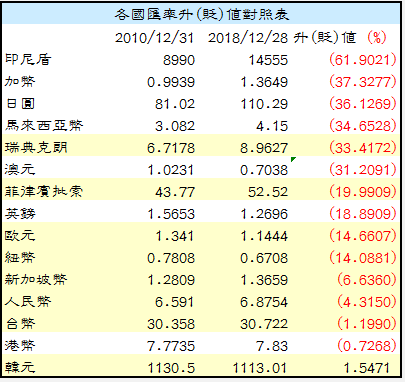
Task: Click the cell value 1.341
Action: coord(175,236)
